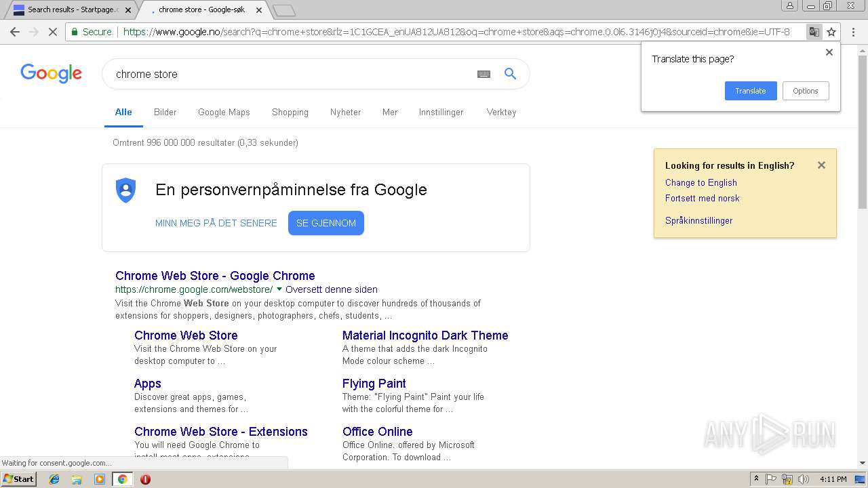The width and height of the screenshot is (868, 488).
Task: Select the Google Maps search tab
Action: [224, 113]
